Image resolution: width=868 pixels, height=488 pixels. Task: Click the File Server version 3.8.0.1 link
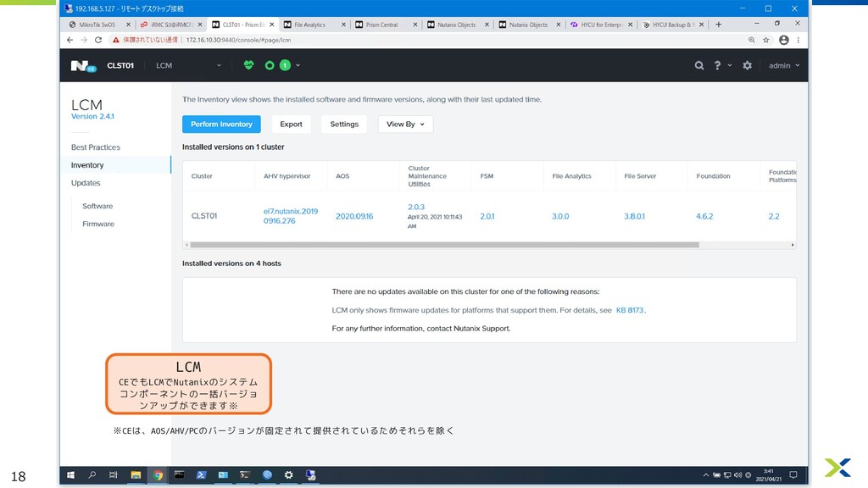coord(634,216)
